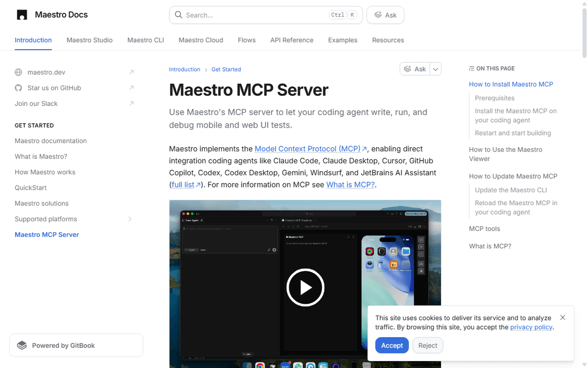
Task: Jump to How to Install Maestro MCP
Action: point(511,84)
